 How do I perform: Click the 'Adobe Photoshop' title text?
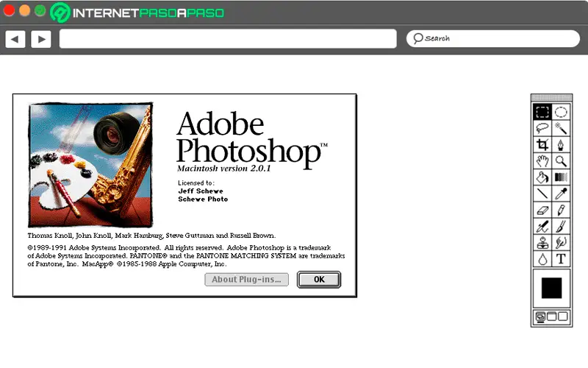click(x=251, y=140)
